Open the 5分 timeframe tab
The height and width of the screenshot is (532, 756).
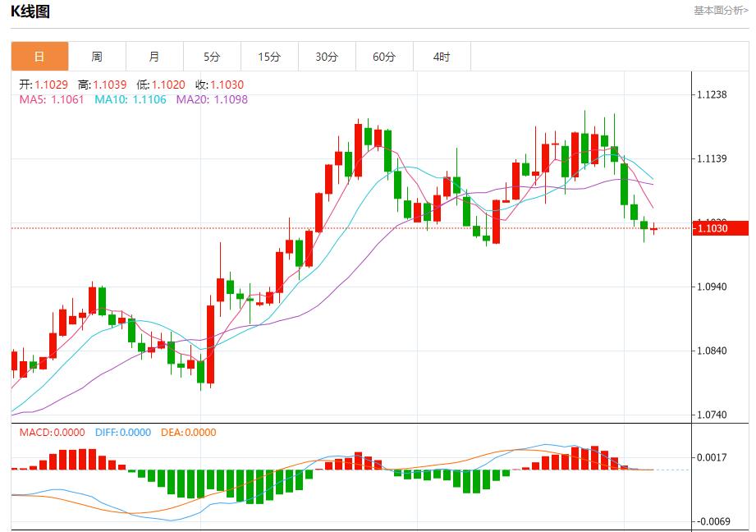212,57
